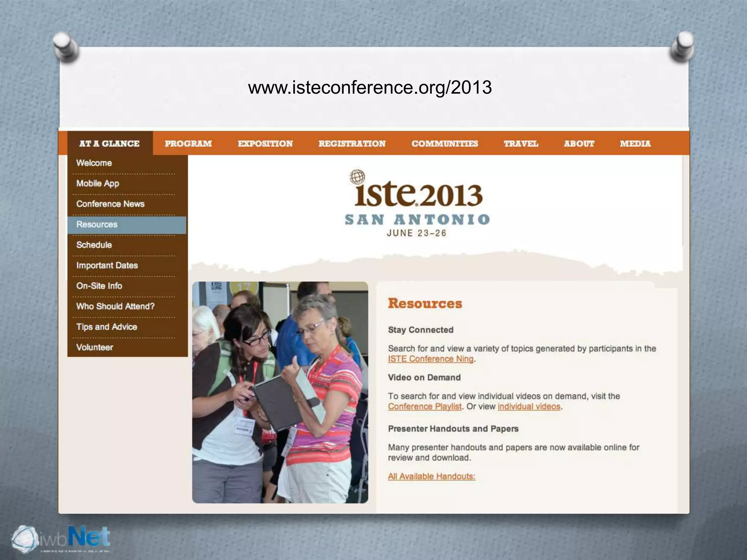This screenshot has height=560, width=747.
Task: Open All Available Handouts link
Action: pos(431,477)
